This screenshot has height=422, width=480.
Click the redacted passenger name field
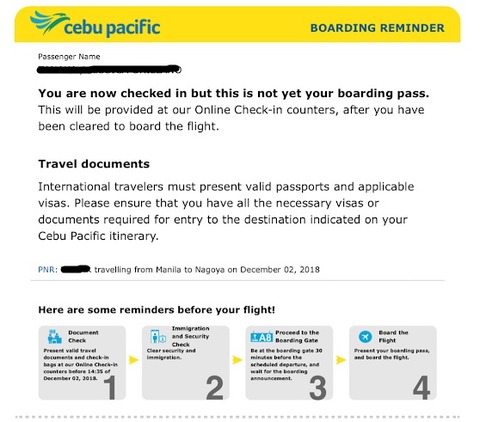[x=109, y=69]
